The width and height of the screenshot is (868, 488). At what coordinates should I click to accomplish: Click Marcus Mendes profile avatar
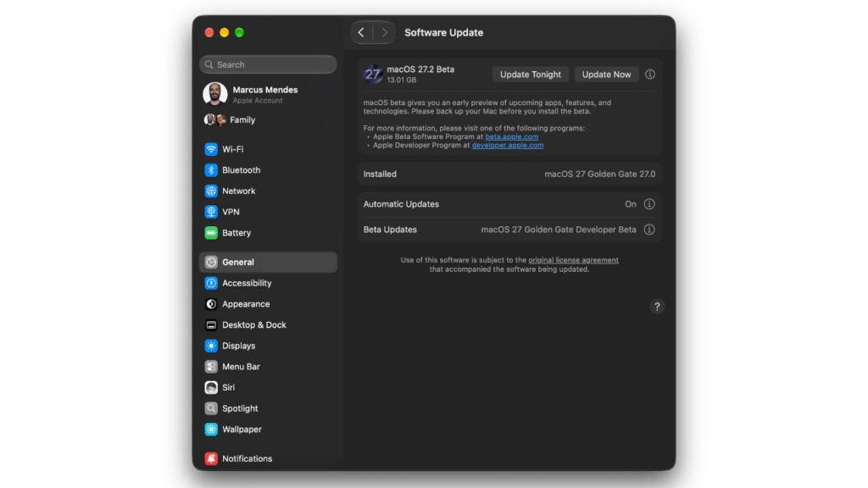tap(214, 94)
